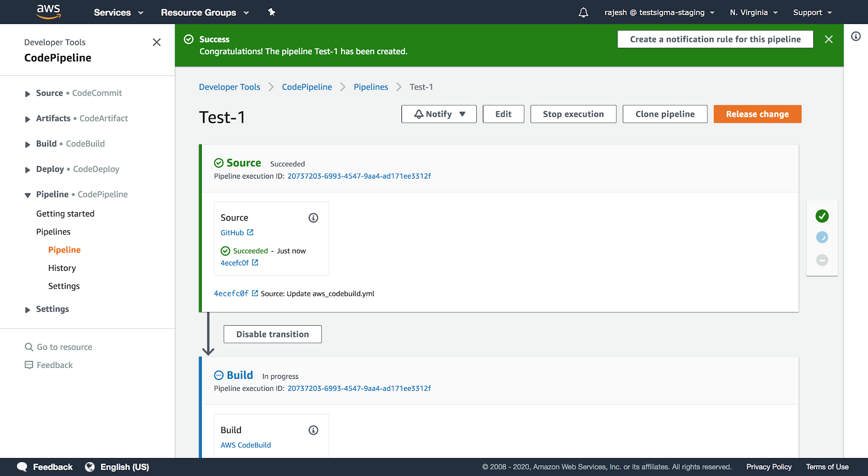Open Build stage pipeline execution ID link
Viewport: 868px width, 476px height.
pos(359,388)
